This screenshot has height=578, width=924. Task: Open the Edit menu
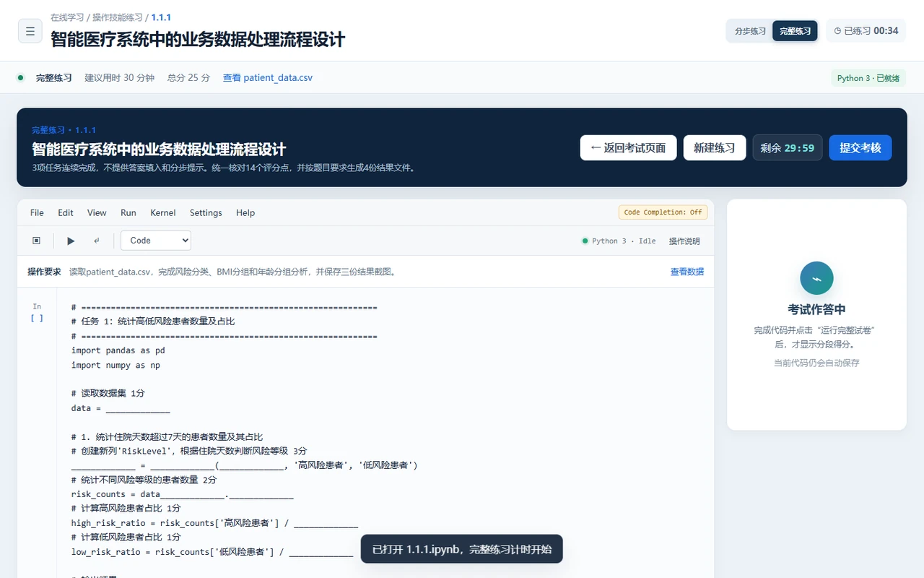click(66, 212)
